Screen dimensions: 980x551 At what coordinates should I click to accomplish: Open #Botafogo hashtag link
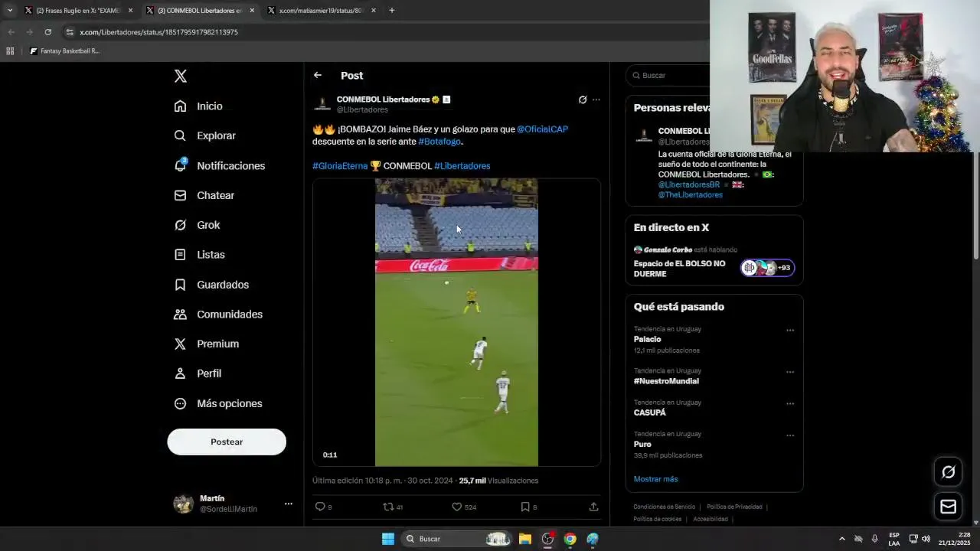coord(439,142)
